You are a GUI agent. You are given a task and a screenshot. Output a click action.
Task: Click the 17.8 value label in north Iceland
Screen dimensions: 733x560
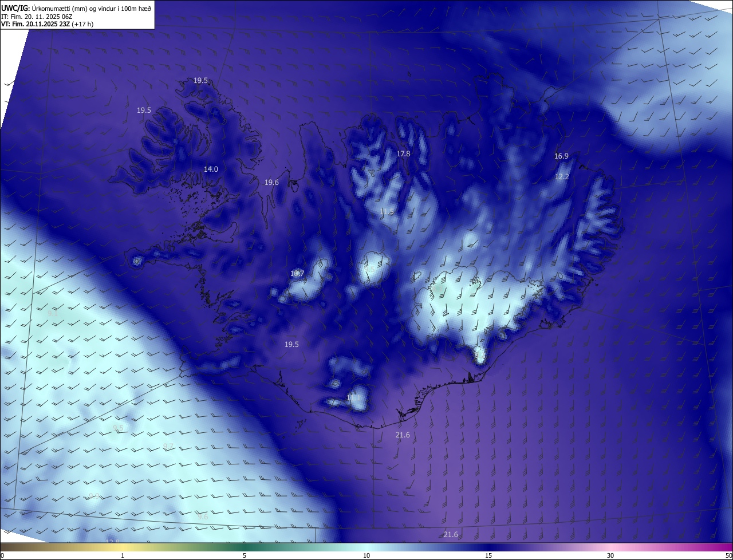click(403, 154)
